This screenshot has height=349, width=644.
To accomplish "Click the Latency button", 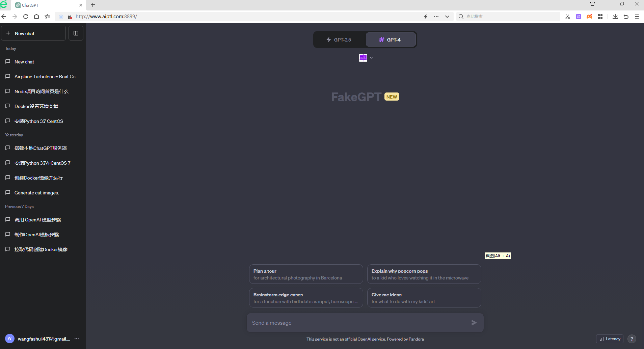I will (x=610, y=339).
